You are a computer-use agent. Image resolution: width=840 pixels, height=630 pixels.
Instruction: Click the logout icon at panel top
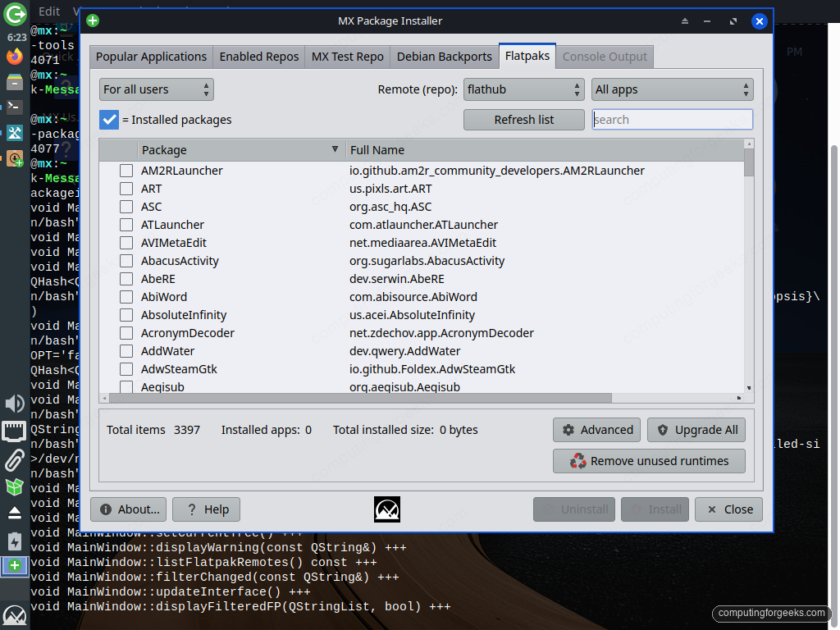[x=15, y=14]
